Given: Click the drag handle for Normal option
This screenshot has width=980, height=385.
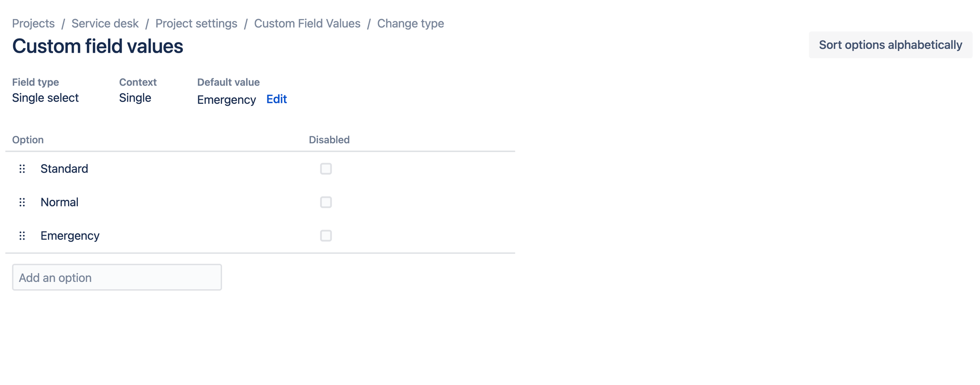Looking at the screenshot, I should [22, 202].
